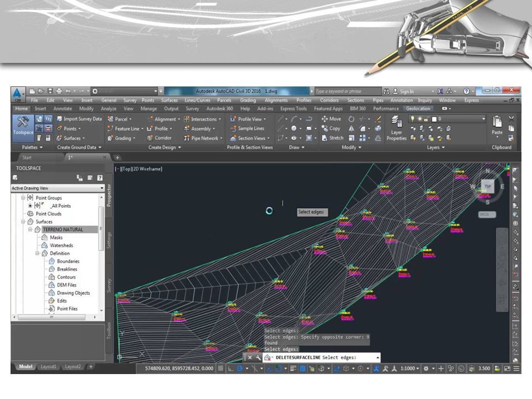
Task: Select Sample Lines tool
Action: point(247,128)
